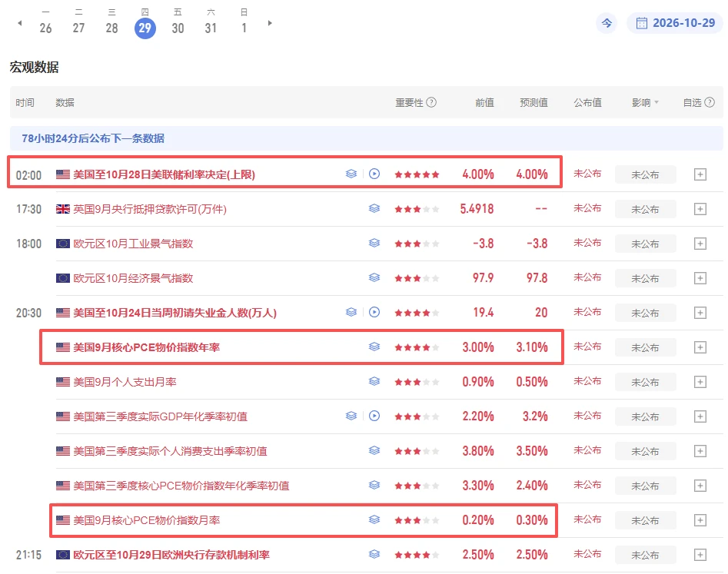Viewport: 728px width, 574px height.
Task: Add 美国9月核心PCE物价指数月率 to watchlist
Action: click(x=700, y=520)
